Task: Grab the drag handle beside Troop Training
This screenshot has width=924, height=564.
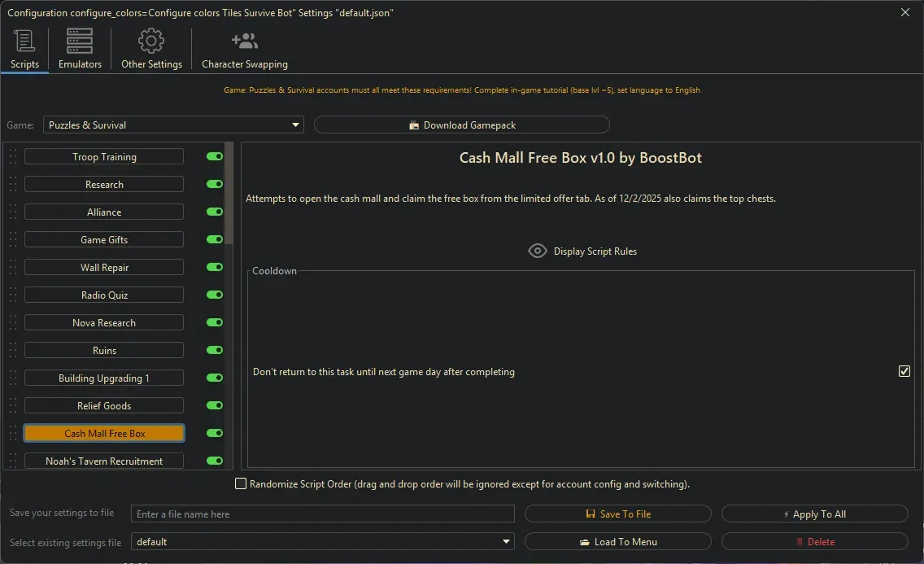Action: coord(13,157)
